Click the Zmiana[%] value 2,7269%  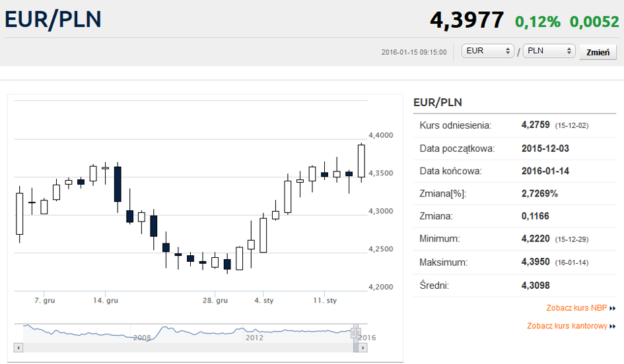(539, 194)
